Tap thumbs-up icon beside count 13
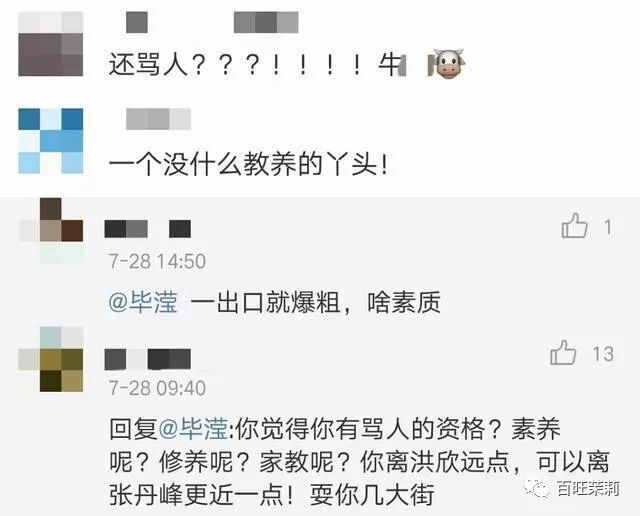The image size is (640, 516). click(563, 353)
